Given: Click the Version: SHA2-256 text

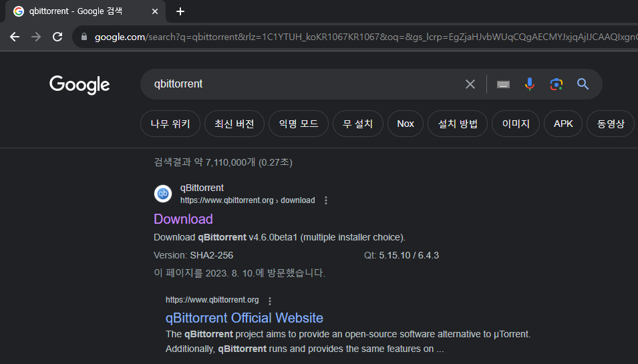Looking at the screenshot, I should tap(193, 255).
